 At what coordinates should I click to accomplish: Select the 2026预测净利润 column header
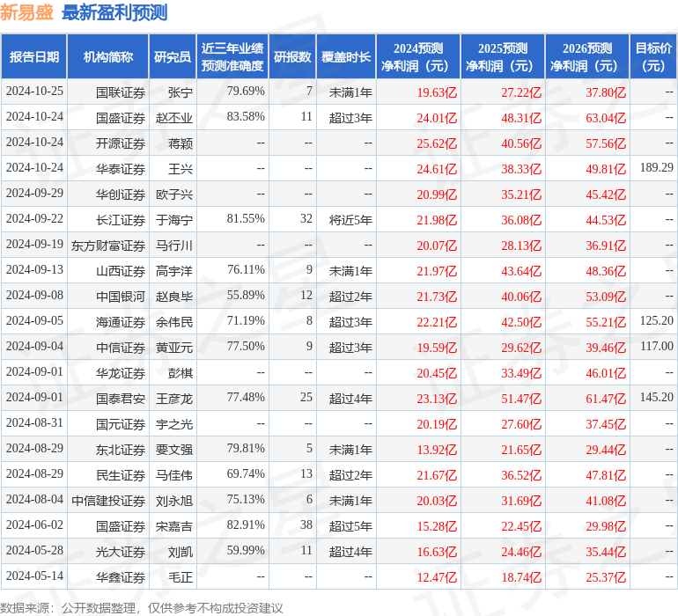[x=587, y=56]
